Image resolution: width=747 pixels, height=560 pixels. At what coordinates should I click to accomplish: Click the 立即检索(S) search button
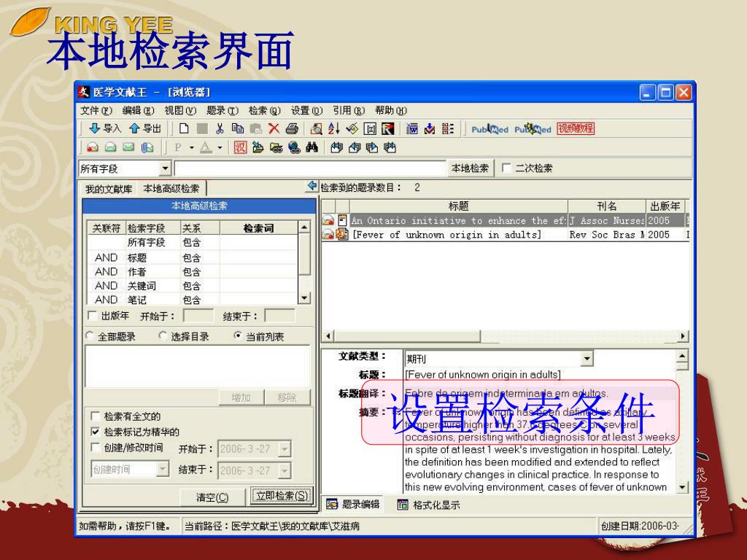pos(282,496)
